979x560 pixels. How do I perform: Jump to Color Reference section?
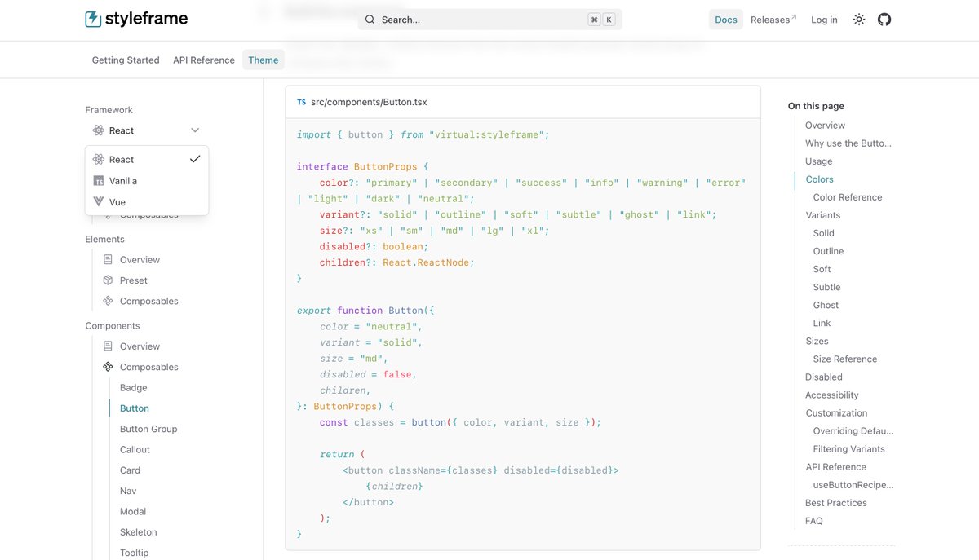pyautogui.click(x=848, y=197)
